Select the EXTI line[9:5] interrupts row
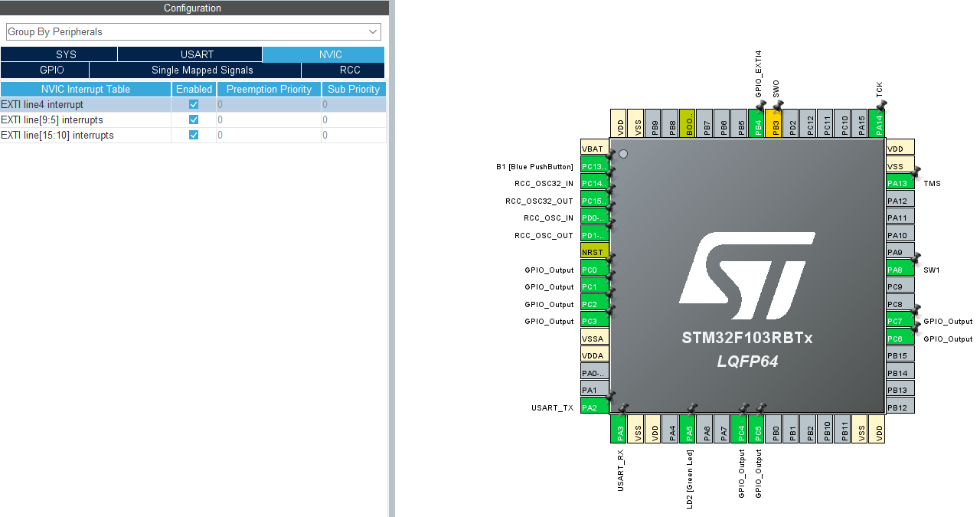 click(193, 119)
